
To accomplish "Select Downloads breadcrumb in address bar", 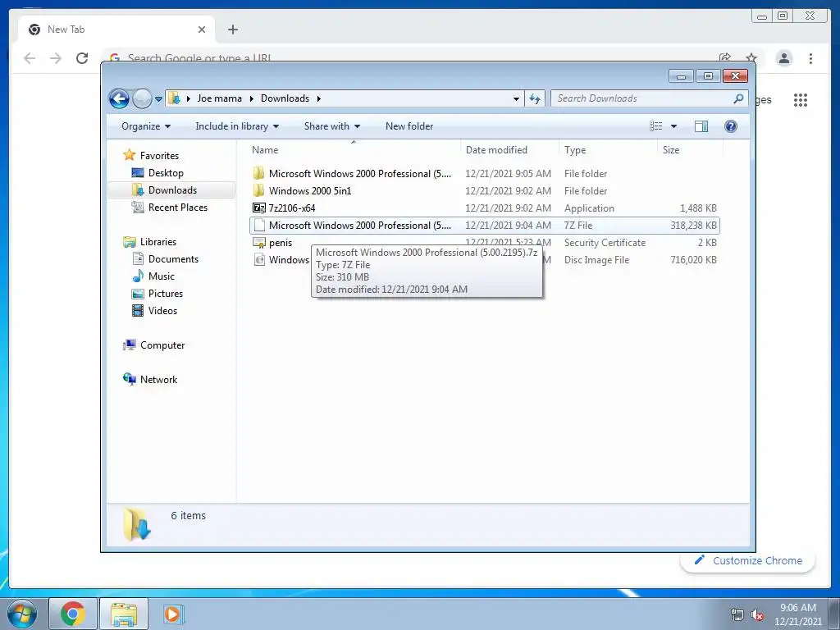I will 285,98.
